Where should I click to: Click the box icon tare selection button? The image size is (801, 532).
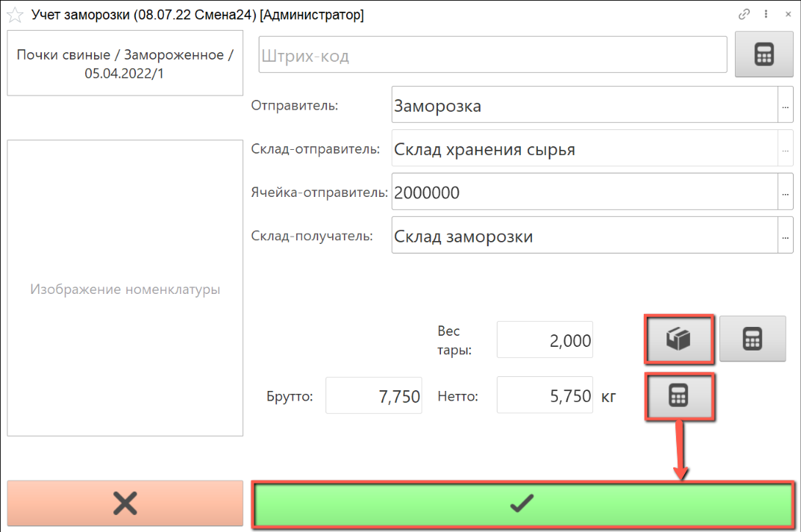pyautogui.click(x=679, y=339)
